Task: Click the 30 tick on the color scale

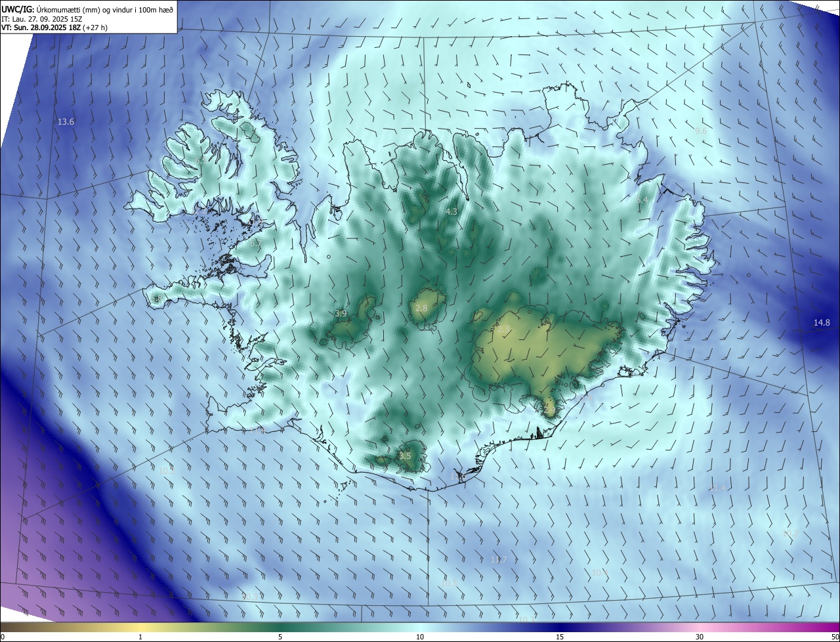Action: (700, 637)
